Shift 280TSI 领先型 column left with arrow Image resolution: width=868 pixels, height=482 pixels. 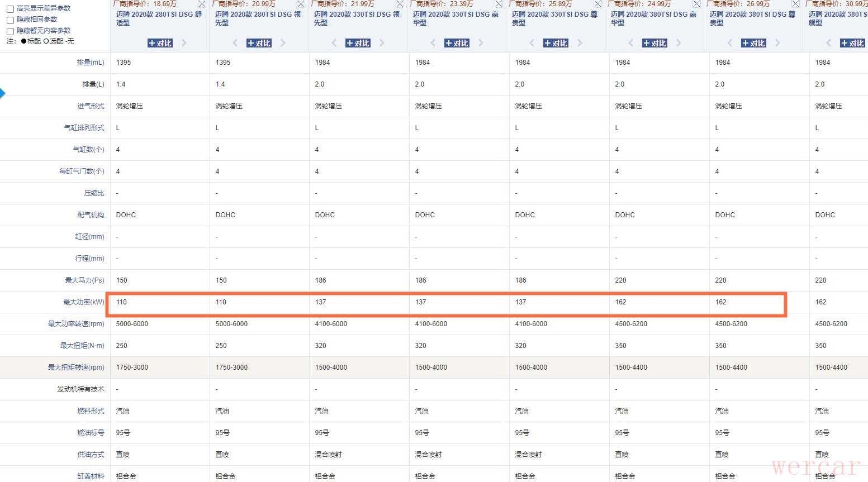[235, 43]
